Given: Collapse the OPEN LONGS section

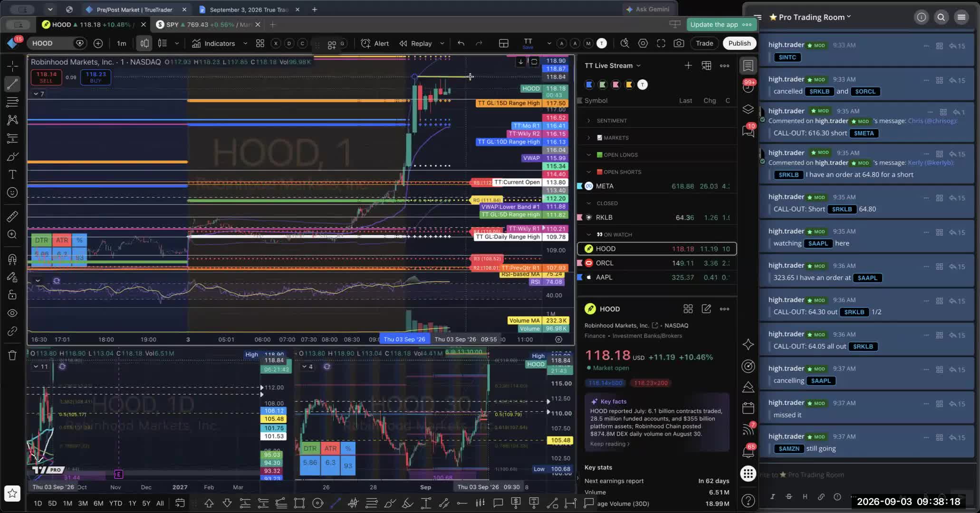Looking at the screenshot, I should click(x=589, y=155).
